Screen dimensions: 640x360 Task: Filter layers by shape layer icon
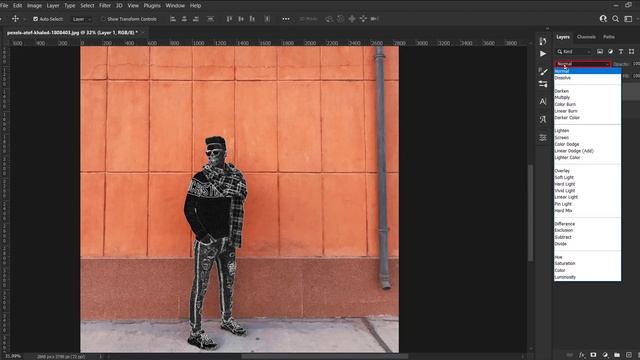pos(631,51)
